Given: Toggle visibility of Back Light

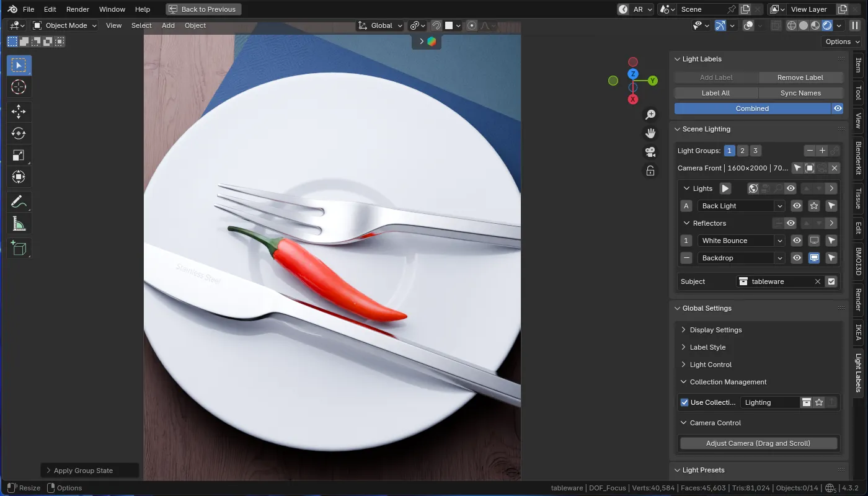Looking at the screenshot, I should [x=797, y=206].
